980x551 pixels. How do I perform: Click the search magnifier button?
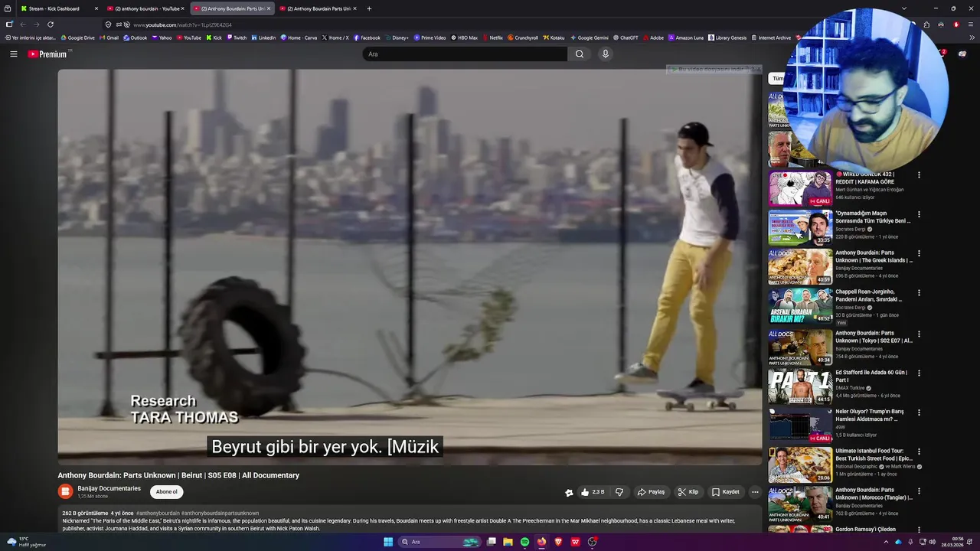(x=580, y=54)
